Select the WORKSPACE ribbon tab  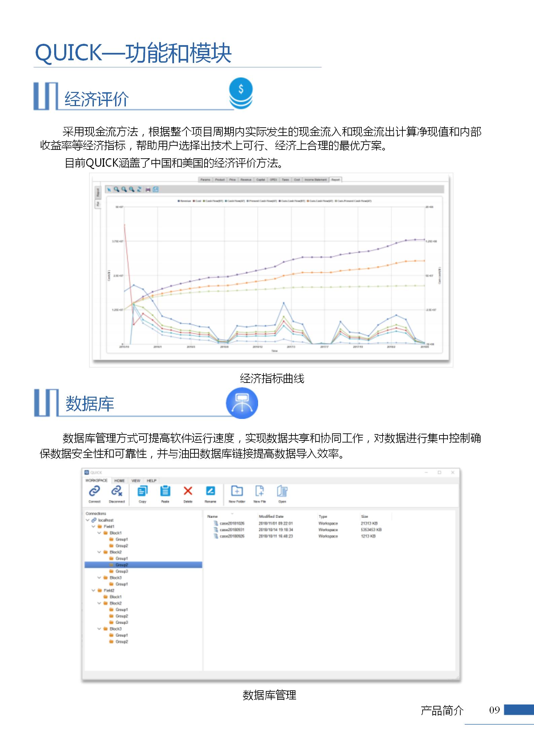96,480
